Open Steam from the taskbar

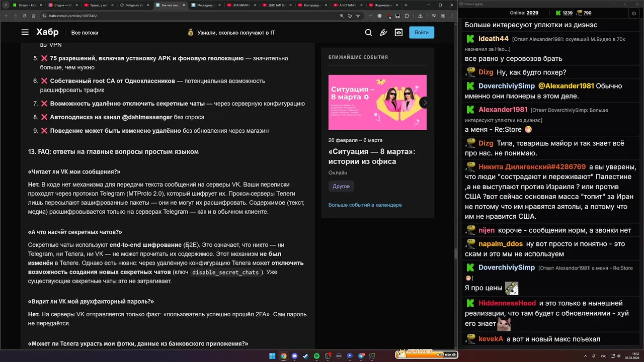coord(305,356)
